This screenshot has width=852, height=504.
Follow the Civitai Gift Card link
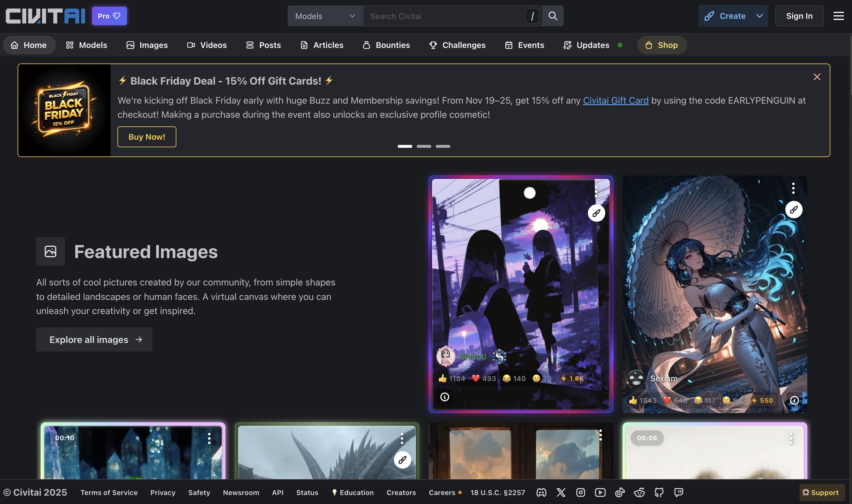click(615, 100)
